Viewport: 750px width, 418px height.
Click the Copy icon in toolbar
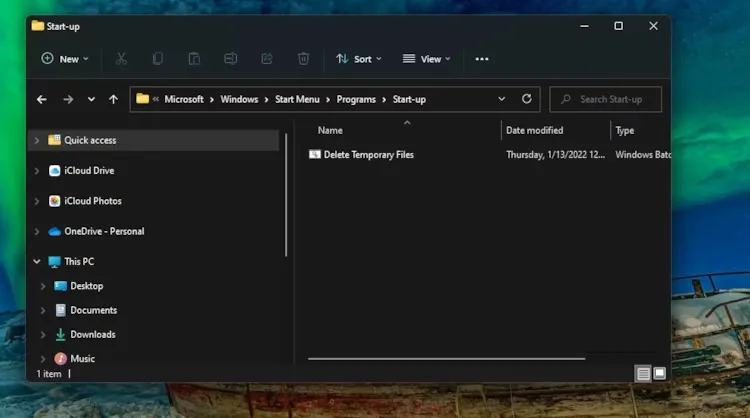pos(158,59)
